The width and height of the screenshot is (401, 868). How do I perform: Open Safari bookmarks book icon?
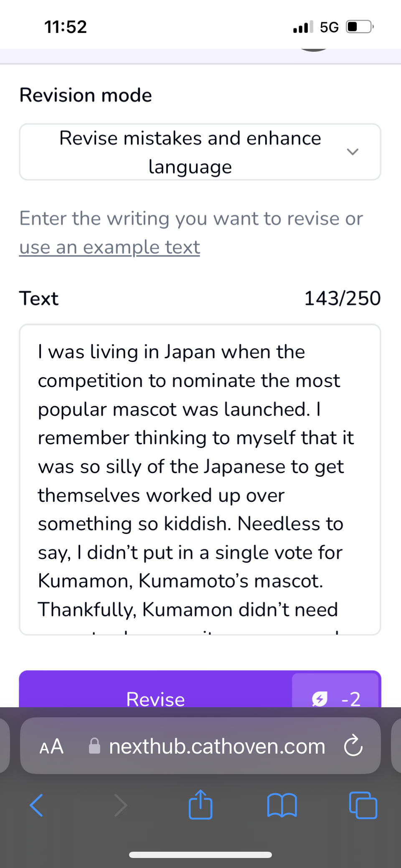click(x=282, y=805)
